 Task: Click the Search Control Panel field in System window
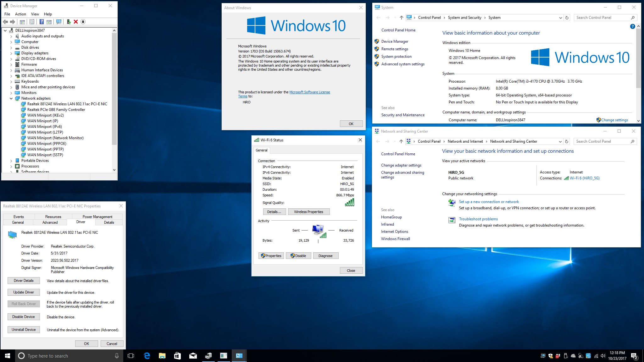pos(605,18)
